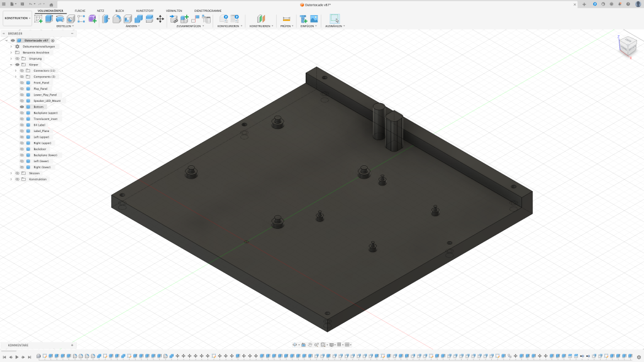Click the construction plane icon above Konstruieren
Image resolution: width=644 pixels, height=362 pixels.
[x=261, y=19]
